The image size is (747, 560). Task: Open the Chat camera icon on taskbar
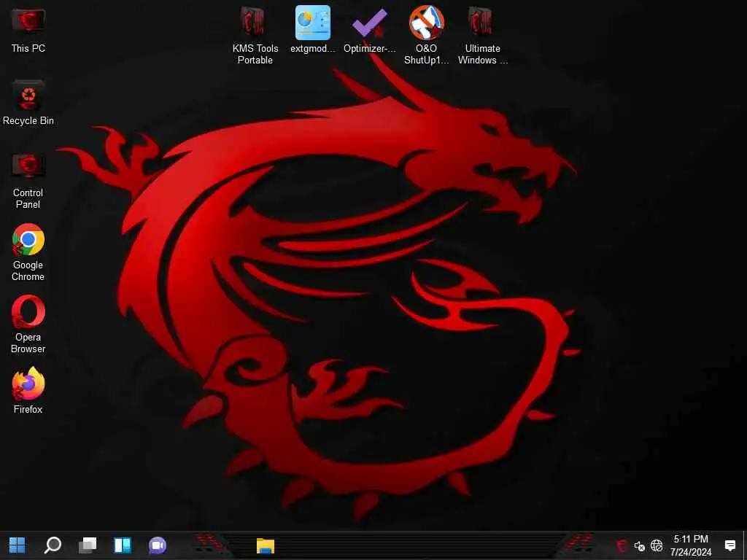pyautogui.click(x=158, y=545)
